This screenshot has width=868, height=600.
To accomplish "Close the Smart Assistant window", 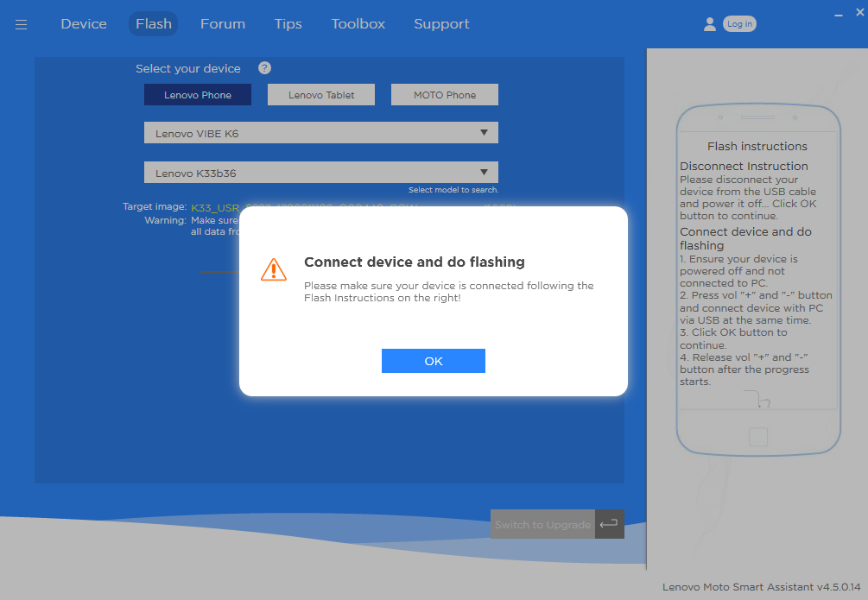I will pyautogui.click(x=859, y=12).
